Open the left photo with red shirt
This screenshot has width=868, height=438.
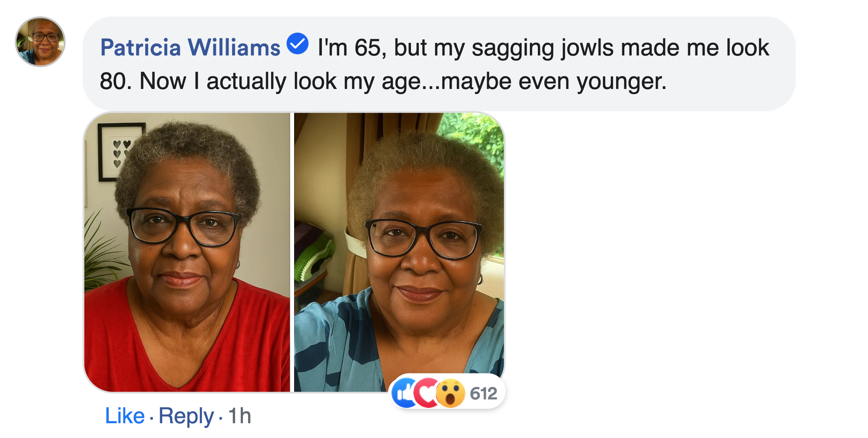[x=187, y=252]
